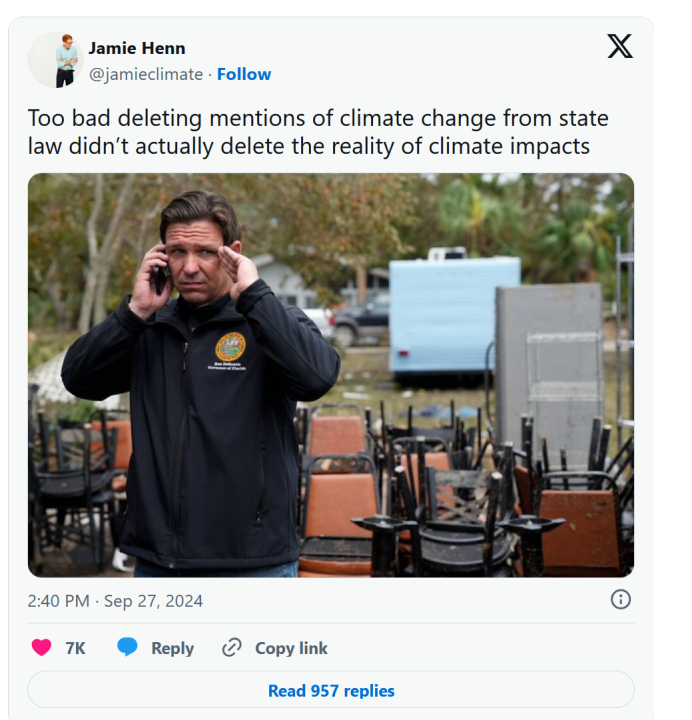Image resolution: width=692 pixels, height=720 pixels.
Task: Open the info icon beside the timestamp
Action: (x=620, y=600)
